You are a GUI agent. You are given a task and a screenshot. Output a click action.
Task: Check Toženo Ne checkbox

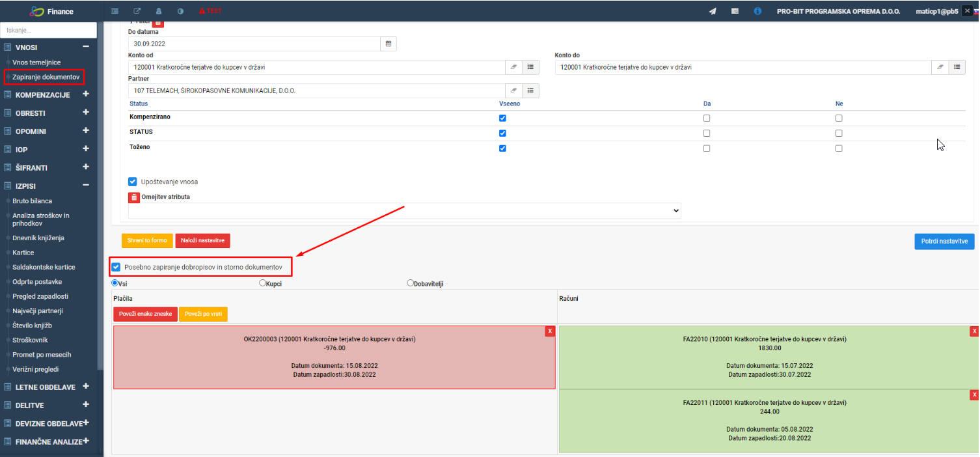pos(839,148)
